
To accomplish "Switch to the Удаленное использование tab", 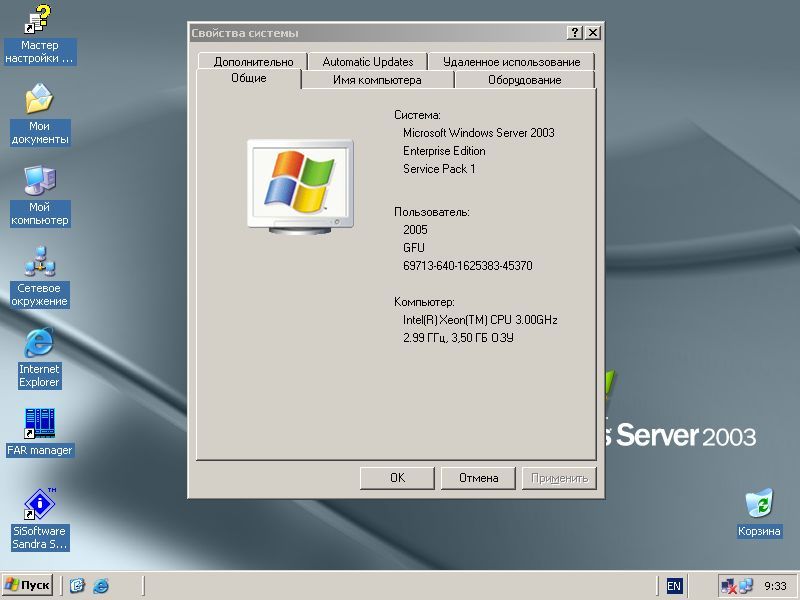I will point(511,62).
